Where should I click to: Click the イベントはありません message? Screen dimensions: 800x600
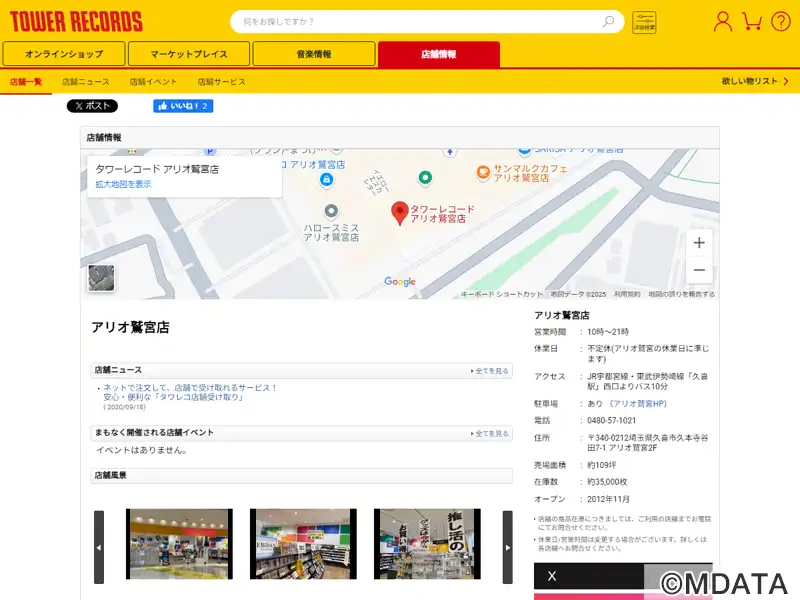coord(142,450)
